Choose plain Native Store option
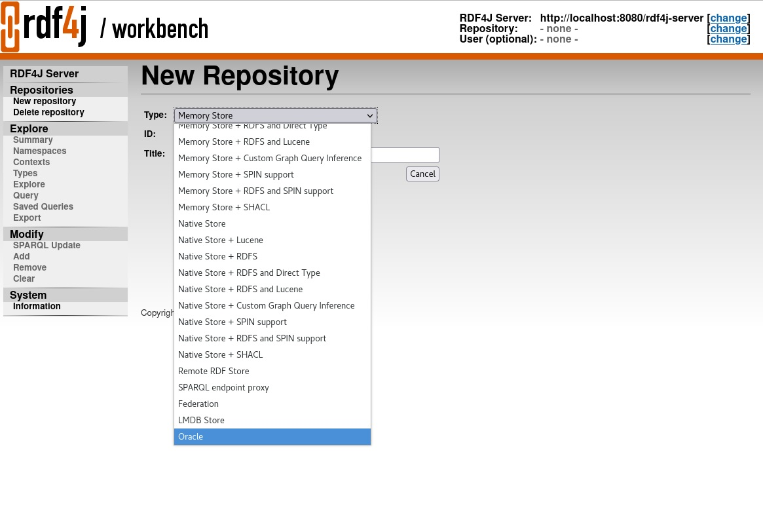 (272, 223)
